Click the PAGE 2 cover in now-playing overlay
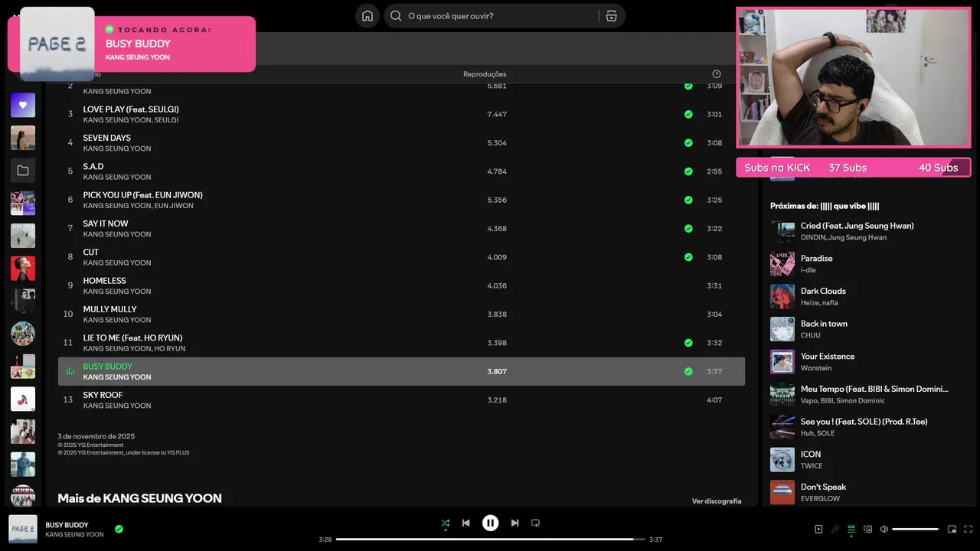The image size is (980, 551). pyautogui.click(x=57, y=44)
